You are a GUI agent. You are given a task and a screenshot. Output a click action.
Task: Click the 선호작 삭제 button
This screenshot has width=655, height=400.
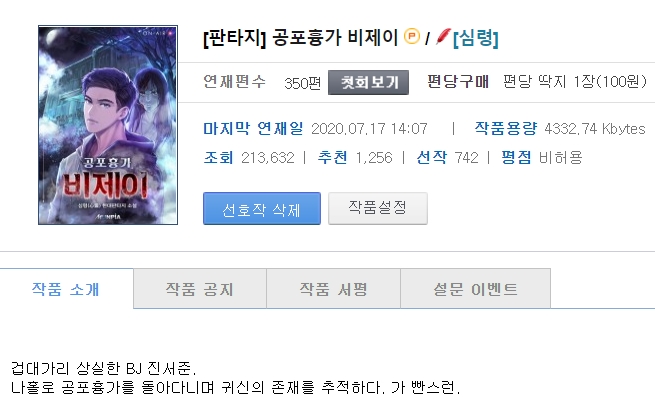point(262,209)
